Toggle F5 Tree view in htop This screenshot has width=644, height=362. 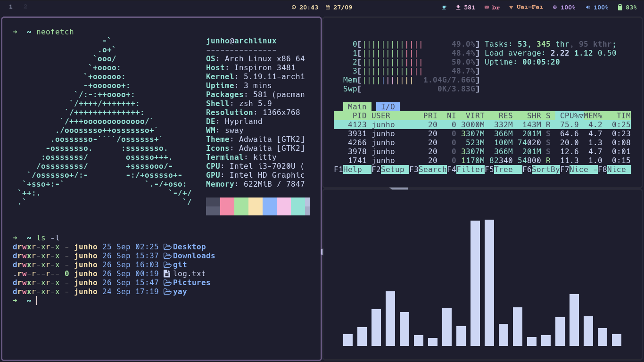503,170
